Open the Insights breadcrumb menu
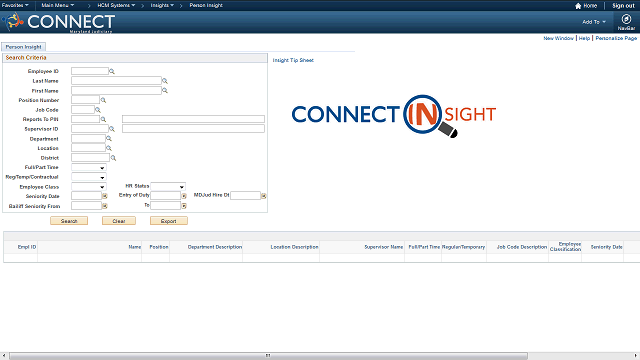Viewport: 640px width, 360px height. tap(162, 5)
